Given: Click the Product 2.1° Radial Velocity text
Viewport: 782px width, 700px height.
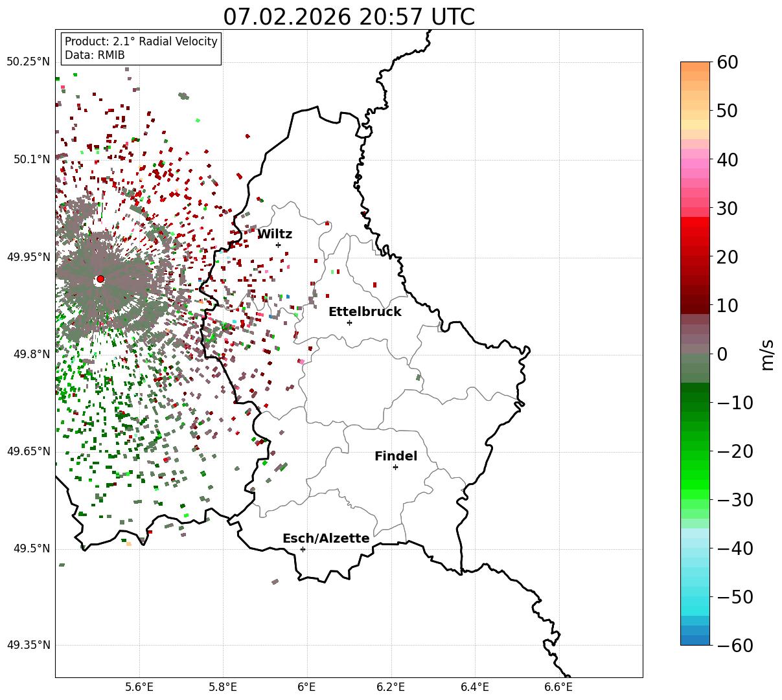Looking at the screenshot, I should (141, 41).
